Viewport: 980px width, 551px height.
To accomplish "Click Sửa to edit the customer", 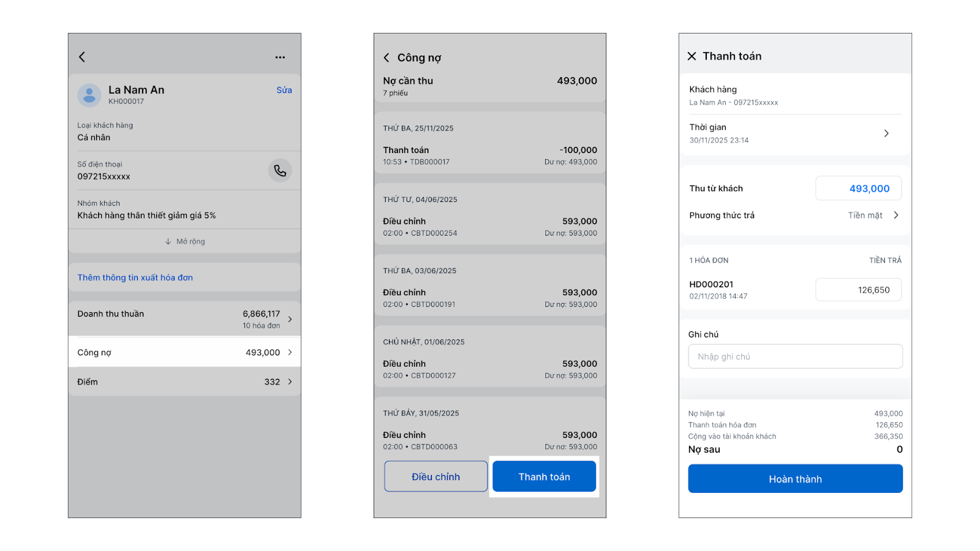I will 284,90.
